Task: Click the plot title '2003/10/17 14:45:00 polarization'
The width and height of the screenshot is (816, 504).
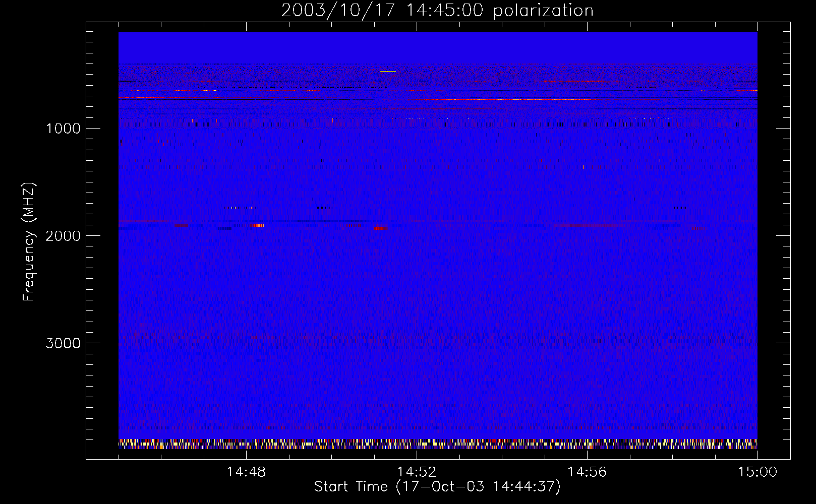Action: point(437,11)
